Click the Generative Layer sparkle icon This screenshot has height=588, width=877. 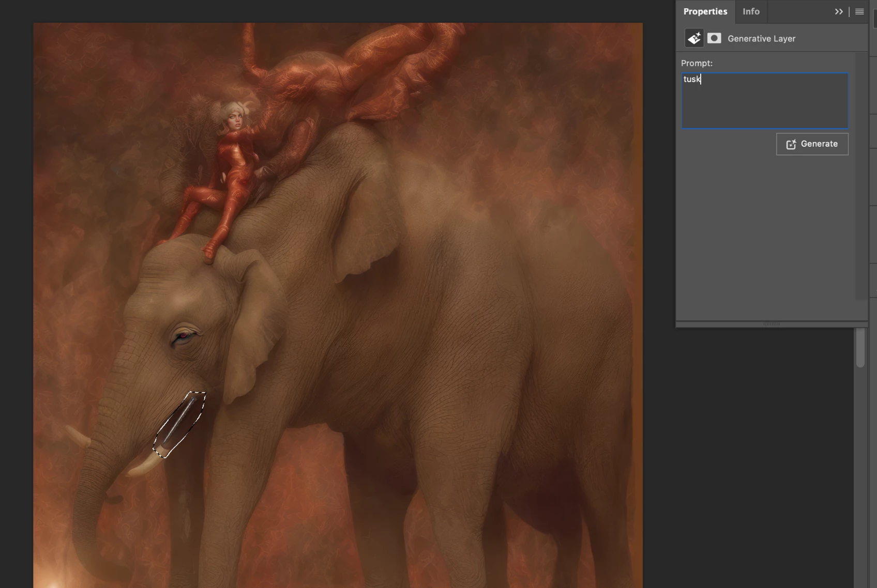click(x=694, y=38)
